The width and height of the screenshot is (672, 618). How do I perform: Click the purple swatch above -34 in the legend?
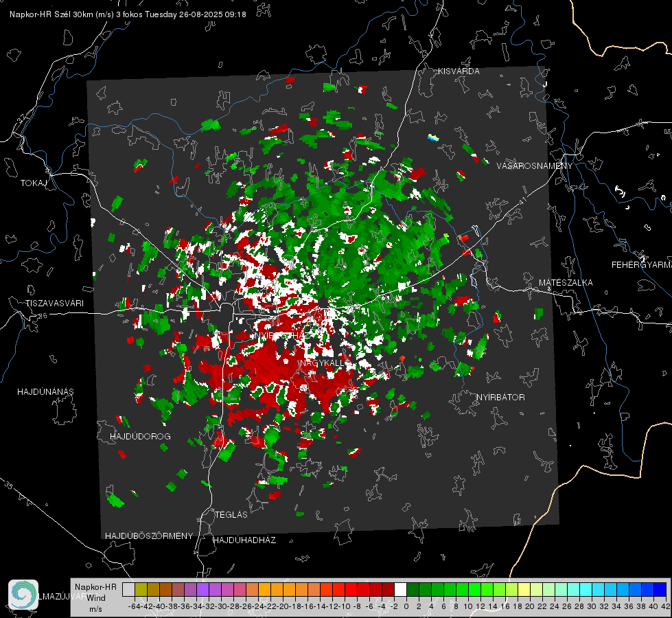point(202,589)
